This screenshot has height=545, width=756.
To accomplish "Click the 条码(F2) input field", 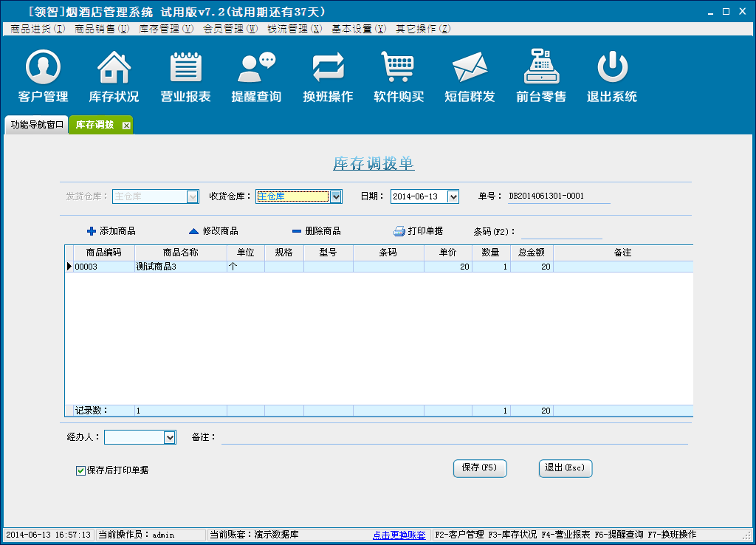I will 561,232.
